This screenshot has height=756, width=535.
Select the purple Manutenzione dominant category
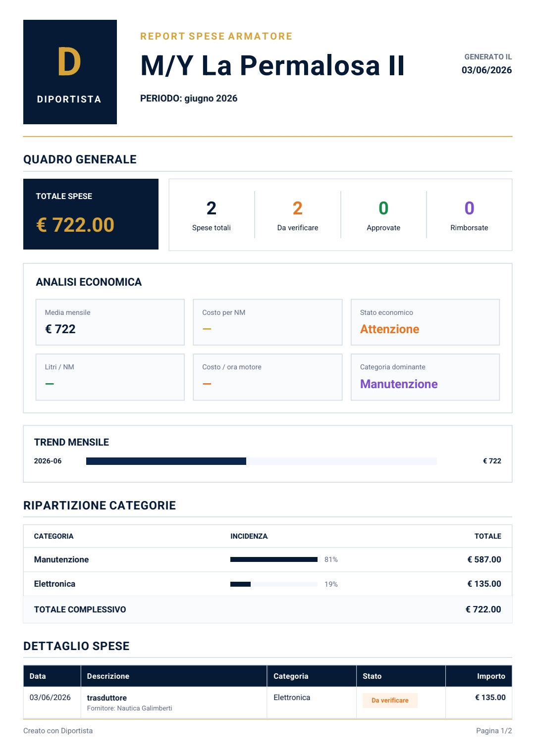(399, 384)
